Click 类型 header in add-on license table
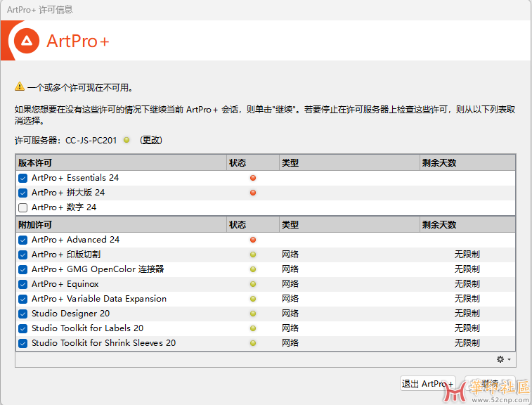Screen dimensions: 532x405 [x=349, y=225]
